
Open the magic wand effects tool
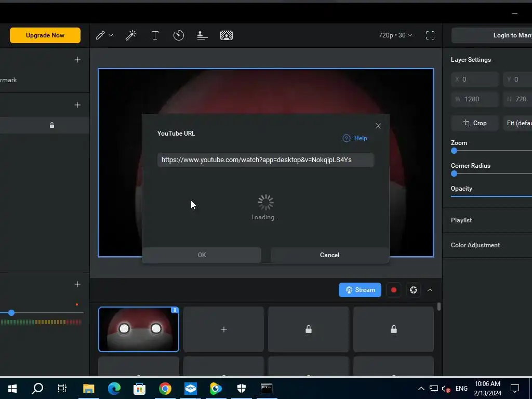pos(131,35)
